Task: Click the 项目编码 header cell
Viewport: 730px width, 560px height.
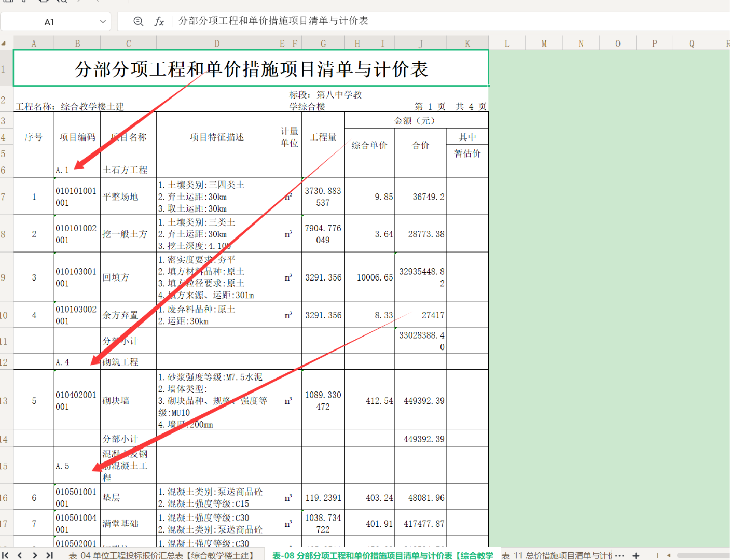Action: [x=77, y=137]
